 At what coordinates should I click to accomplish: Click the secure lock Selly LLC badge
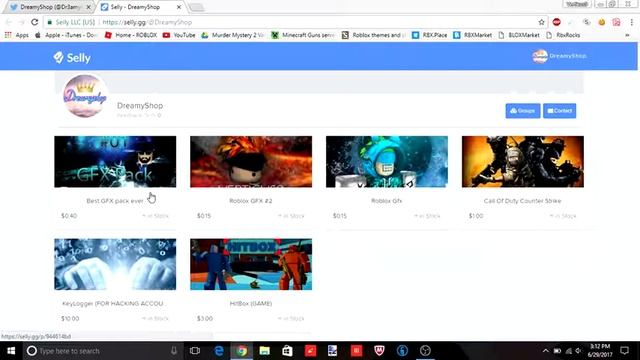pos(71,22)
